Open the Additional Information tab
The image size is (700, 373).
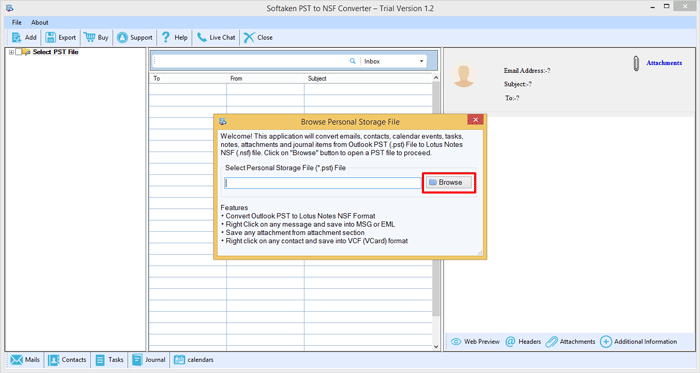click(638, 342)
